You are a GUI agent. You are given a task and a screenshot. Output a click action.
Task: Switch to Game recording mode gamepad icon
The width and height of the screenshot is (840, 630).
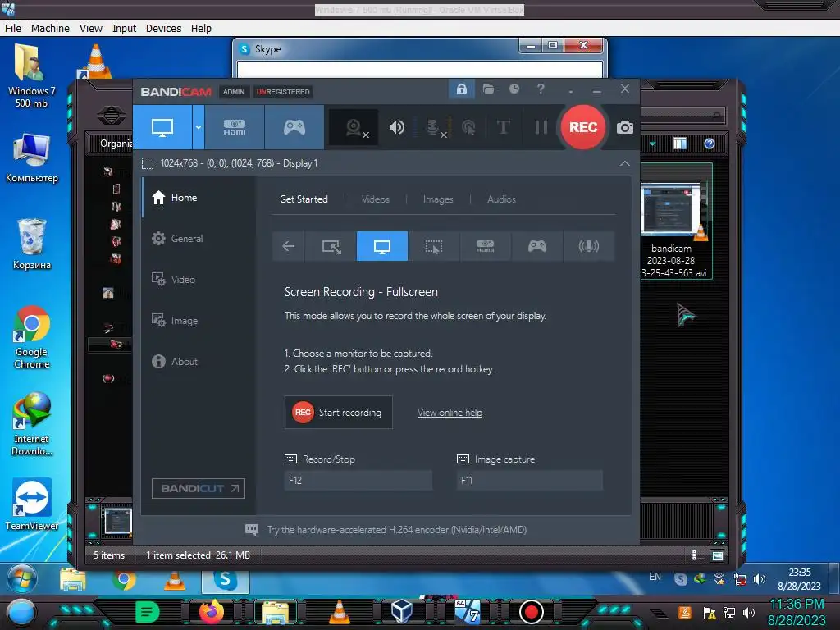pos(294,127)
